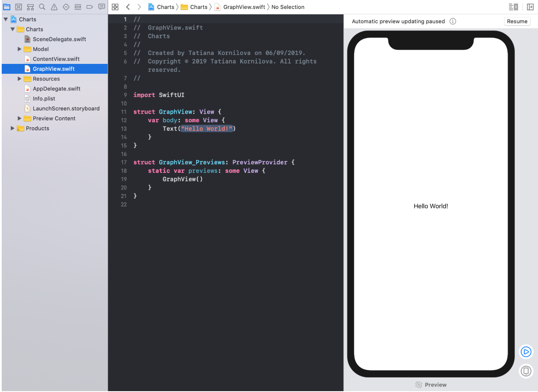Resume the automatic preview
This screenshot has height=392, width=538.
point(517,21)
